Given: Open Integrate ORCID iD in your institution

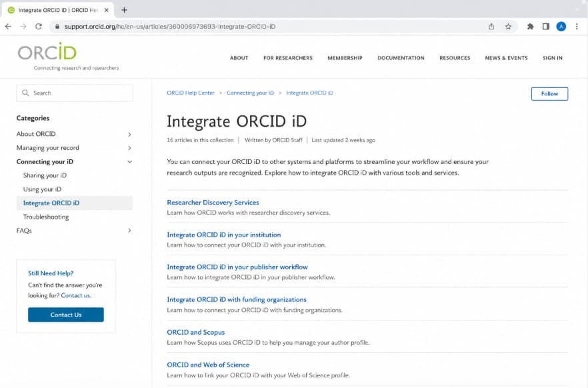Looking at the screenshot, I should (x=223, y=235).
